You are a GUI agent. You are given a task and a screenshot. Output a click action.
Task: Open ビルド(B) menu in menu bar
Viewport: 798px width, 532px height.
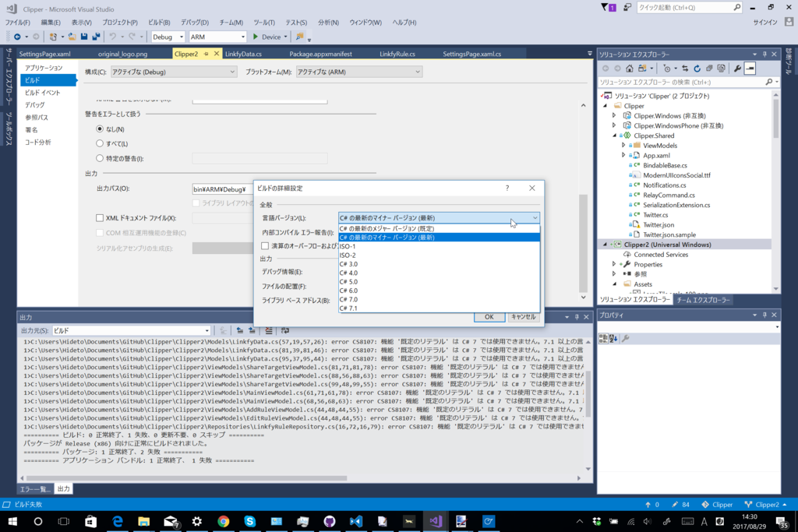tap(159, 23)
